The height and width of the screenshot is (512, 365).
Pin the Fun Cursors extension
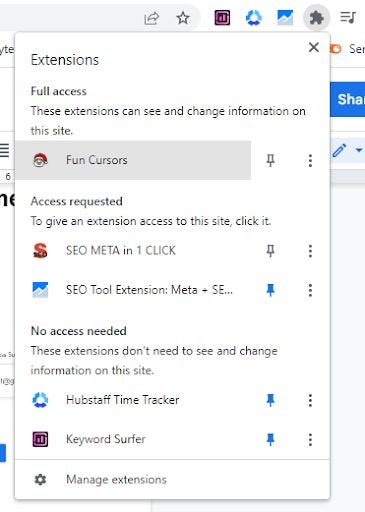coord(270,160)
